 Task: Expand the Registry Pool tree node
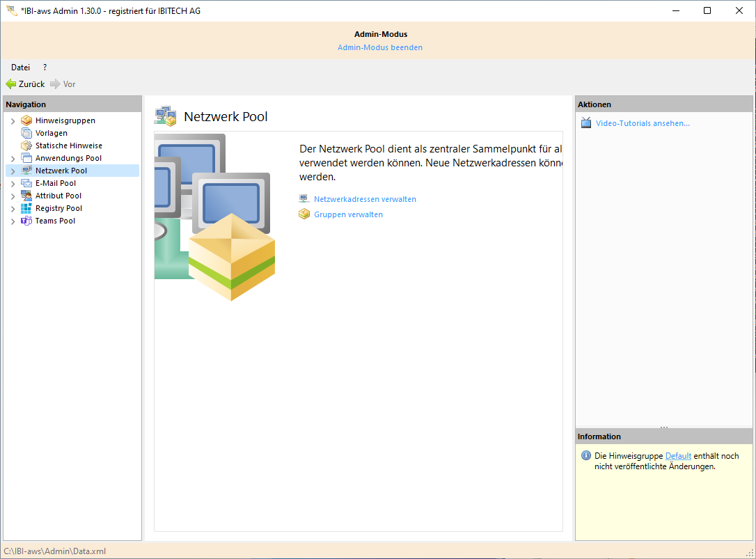coord(13,209)
